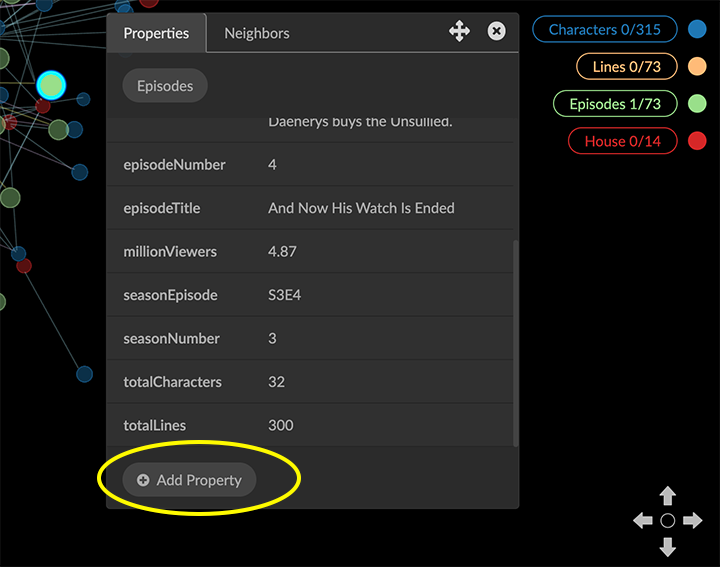Screen dimensions: 720x567
Task: Pan the graph down with arrow
Action: point(668,546)
